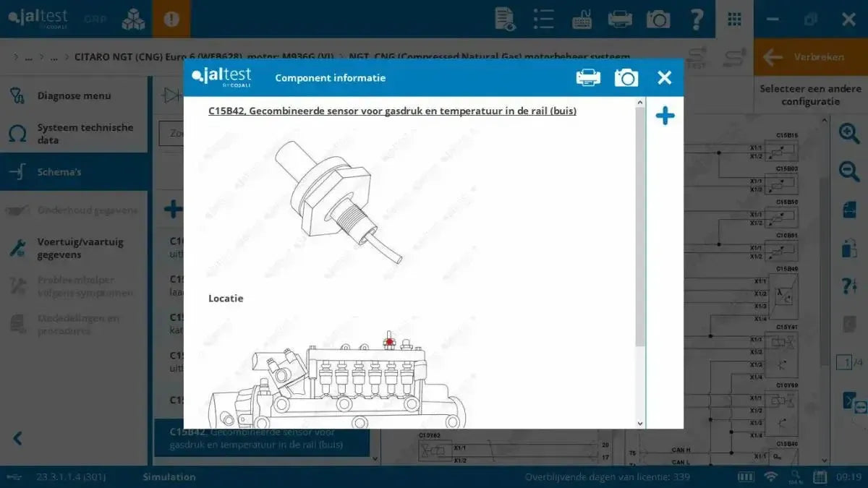Expand the breadcrumb ellipsis to show full path
This screenshot has height=488, width=868.
(29, 57)
